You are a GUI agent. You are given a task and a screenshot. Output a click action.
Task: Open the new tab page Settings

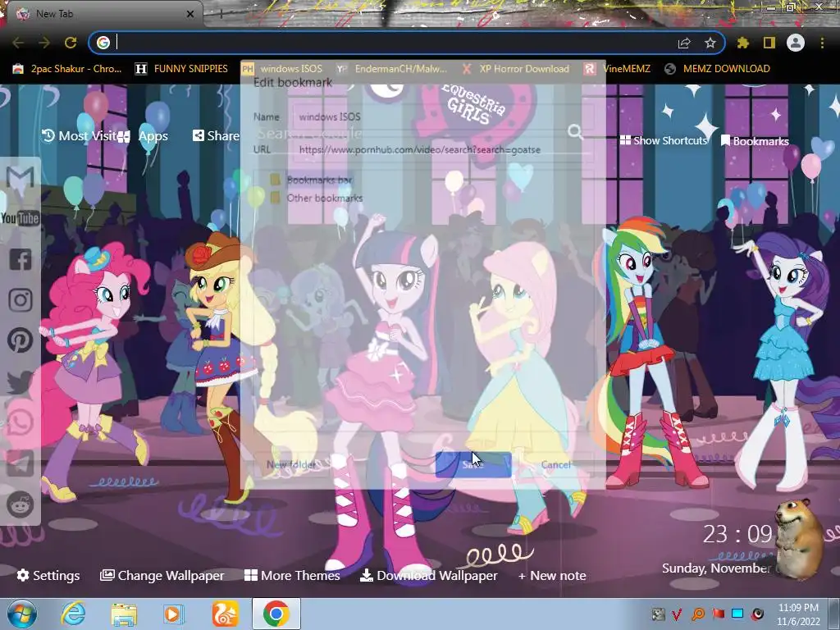(x=48, y=575)
